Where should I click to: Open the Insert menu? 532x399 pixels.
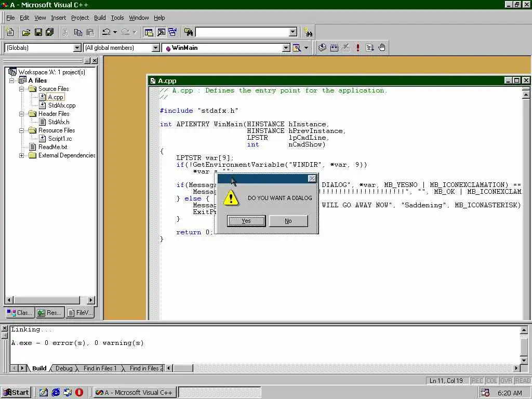click(x=58, y=18)
